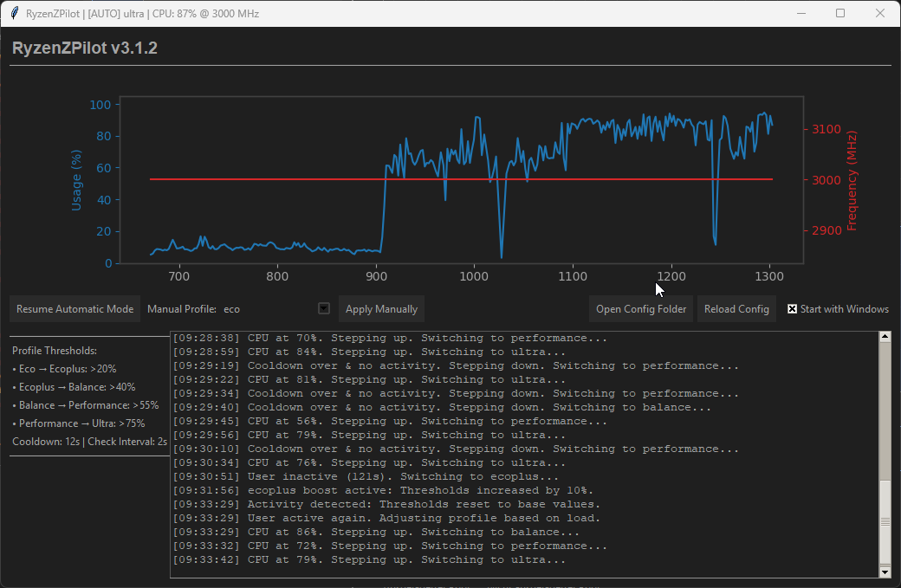Click Apply Manually
The width and height of the screenshot is (901, 588).
tap(381, 309)
